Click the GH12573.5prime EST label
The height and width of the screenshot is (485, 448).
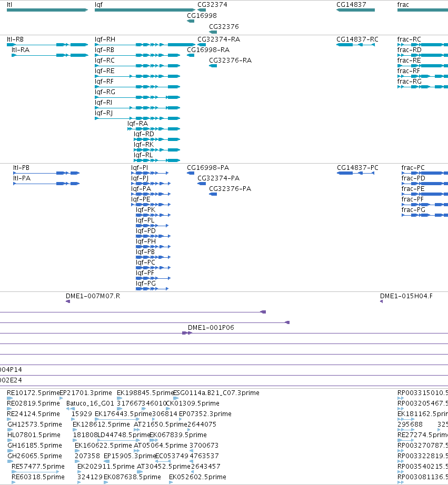coord(35,425)
